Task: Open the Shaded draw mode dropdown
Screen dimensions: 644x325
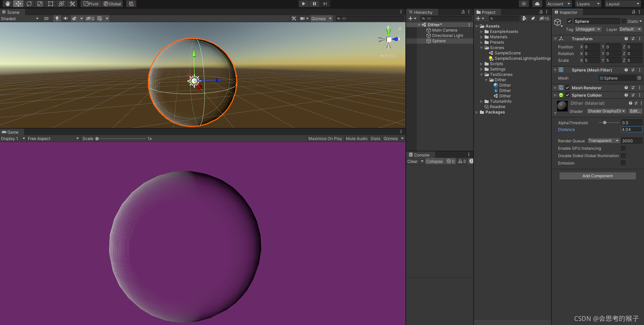Action: tap(20, 19)
